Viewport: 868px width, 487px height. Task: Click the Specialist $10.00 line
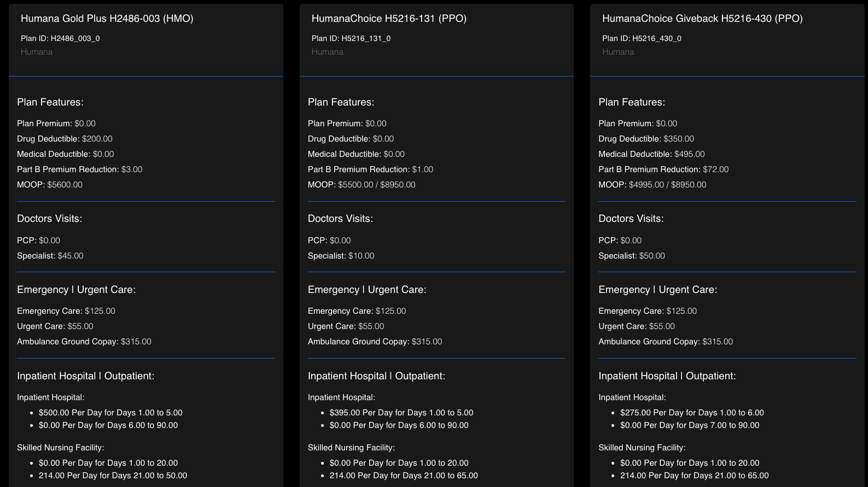tap(341, 256)
